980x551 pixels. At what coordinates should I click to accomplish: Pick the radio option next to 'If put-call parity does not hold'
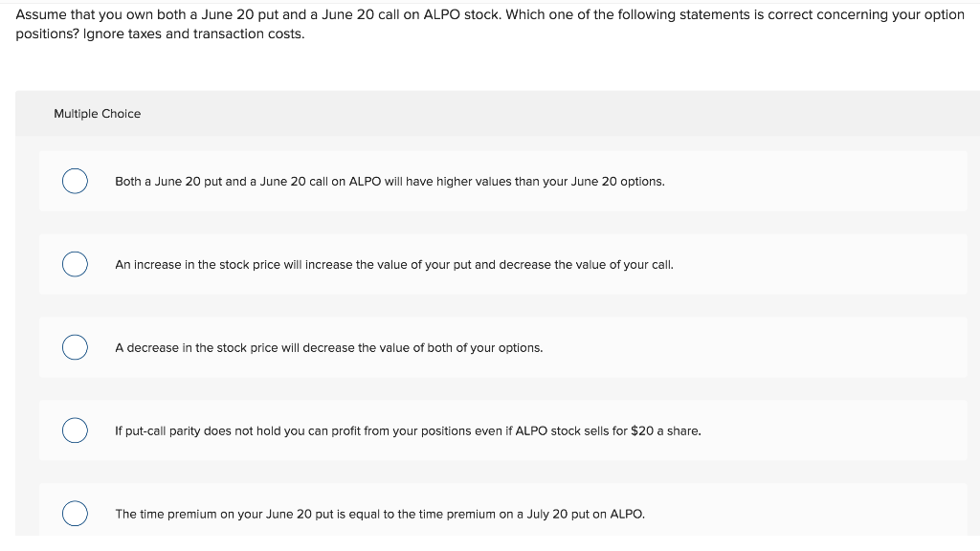coord(75,430)
